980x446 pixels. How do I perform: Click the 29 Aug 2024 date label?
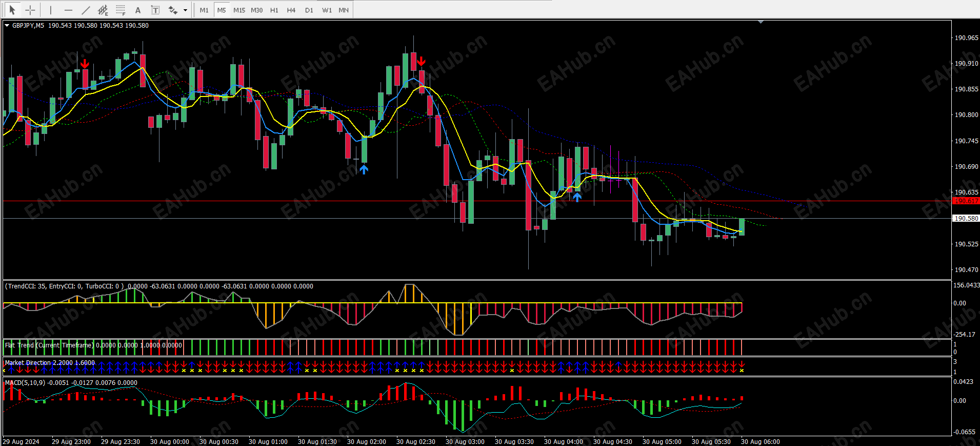pyautogui.click(x=21, y=442)
